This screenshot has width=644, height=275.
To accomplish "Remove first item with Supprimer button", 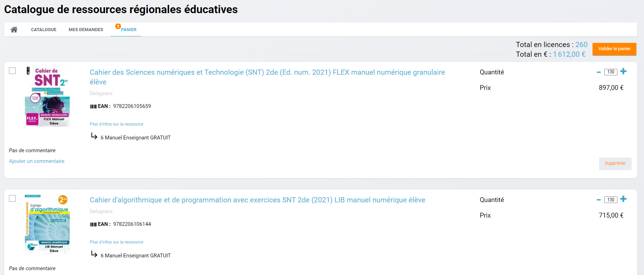I will coord(615,163).
